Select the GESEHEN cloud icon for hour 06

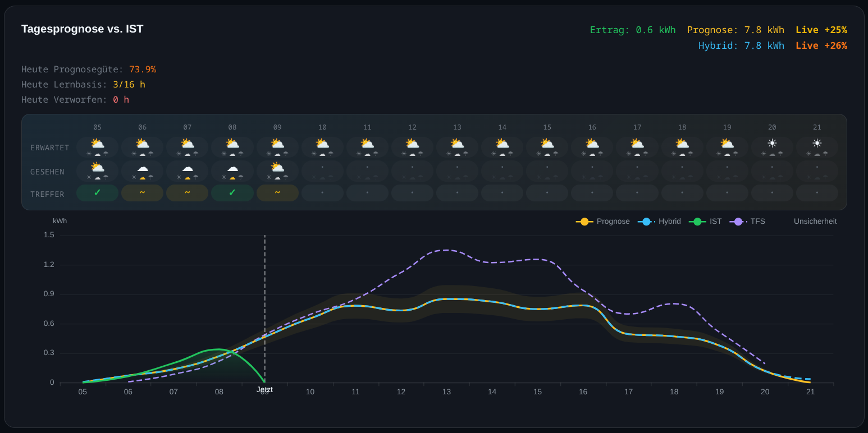[143, 167]
